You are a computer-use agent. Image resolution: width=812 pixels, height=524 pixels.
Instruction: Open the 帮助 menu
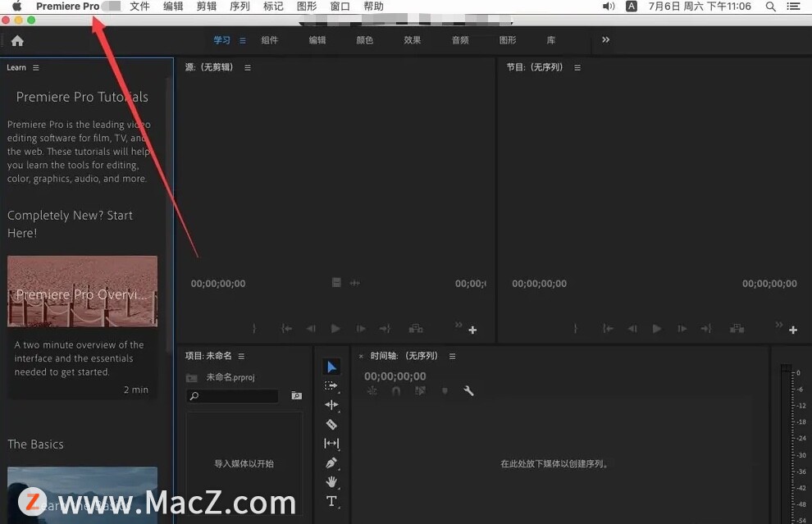pyautogui.click(x=373, y=7)
